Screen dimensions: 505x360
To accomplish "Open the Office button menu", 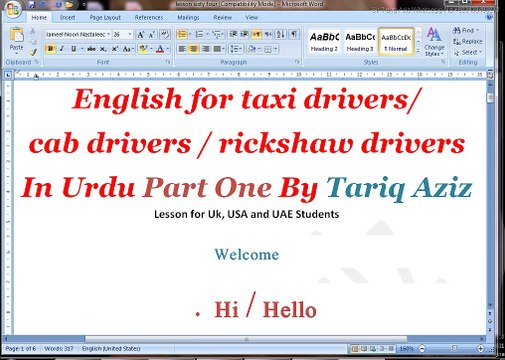I will [13, 8].
